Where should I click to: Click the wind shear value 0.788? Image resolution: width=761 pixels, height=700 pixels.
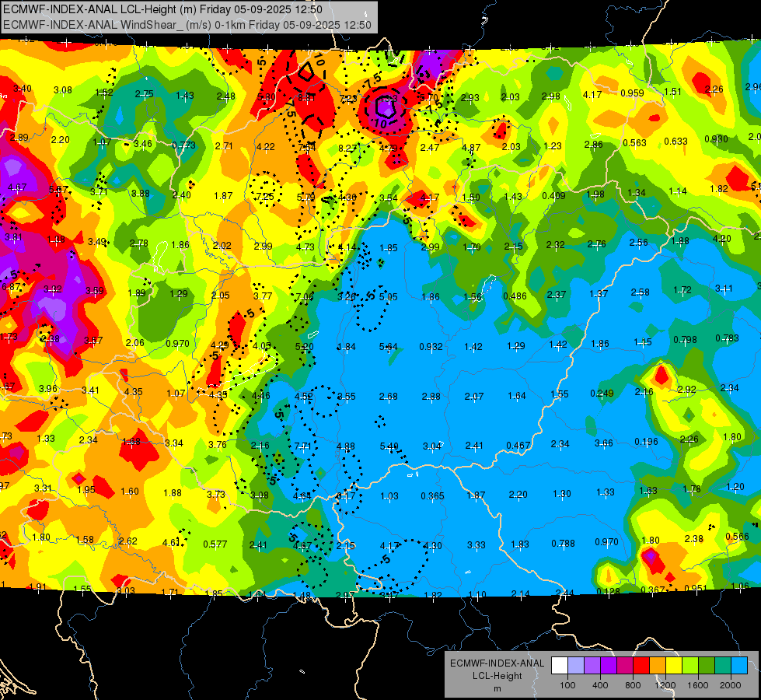tap(563, 544)
